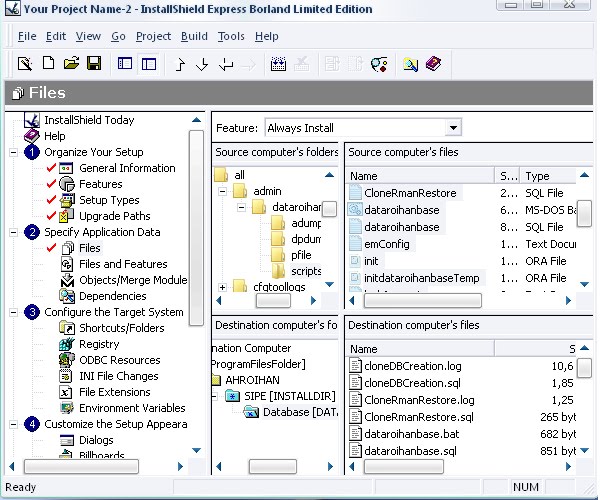
Task: Open the INI File Changes view
Action: [119, 376]
